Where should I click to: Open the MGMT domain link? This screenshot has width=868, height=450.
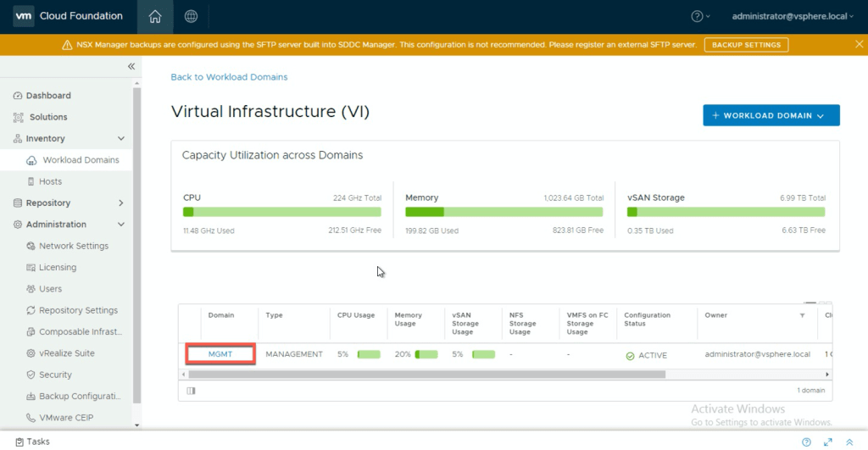tap(220, 354)
